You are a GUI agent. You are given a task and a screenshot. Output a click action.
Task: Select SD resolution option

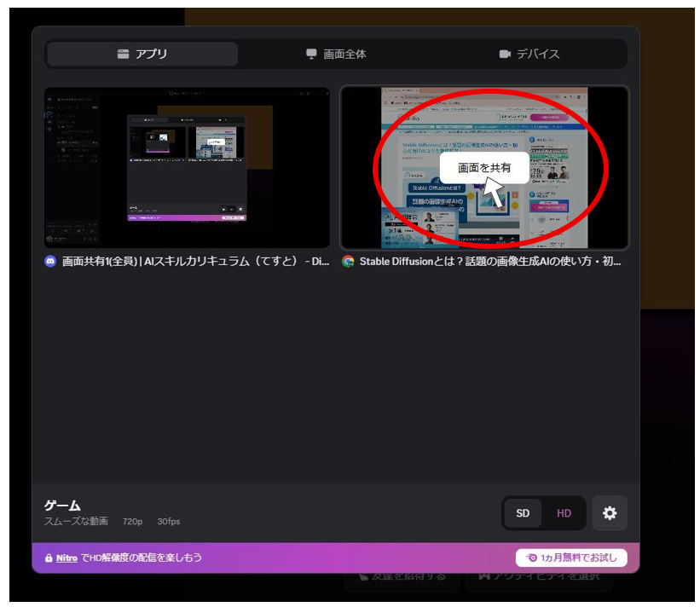pos(523,513)
